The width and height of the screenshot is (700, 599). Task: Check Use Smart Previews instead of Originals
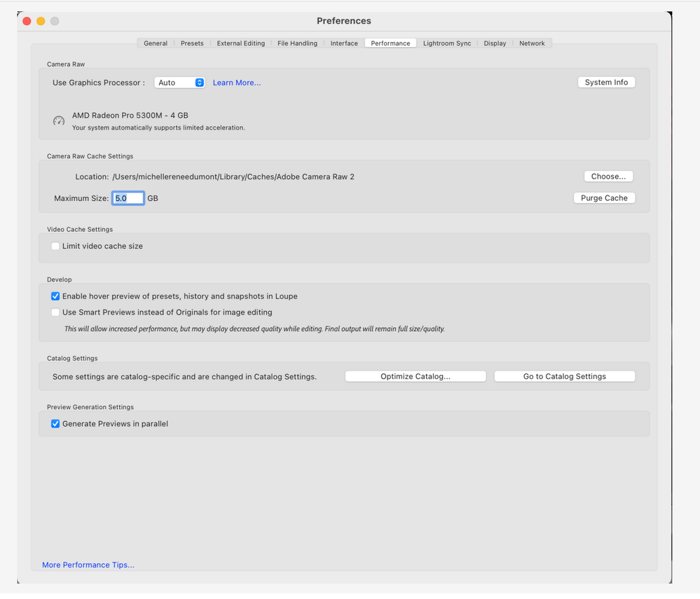(55, 312)
